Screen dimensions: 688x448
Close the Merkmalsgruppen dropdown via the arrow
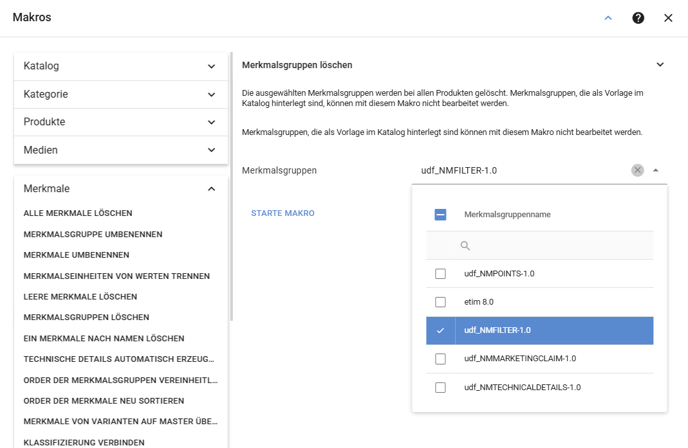(656, 170)
